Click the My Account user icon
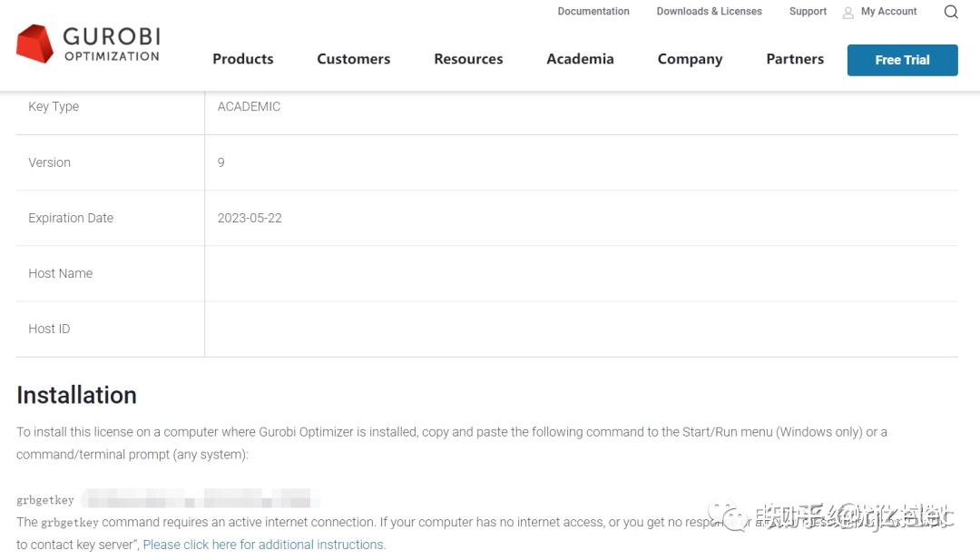 pos(848,13)
